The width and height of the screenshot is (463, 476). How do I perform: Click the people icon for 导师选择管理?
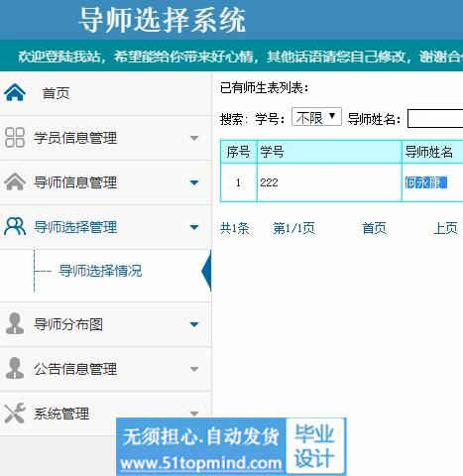pos(15,226)
